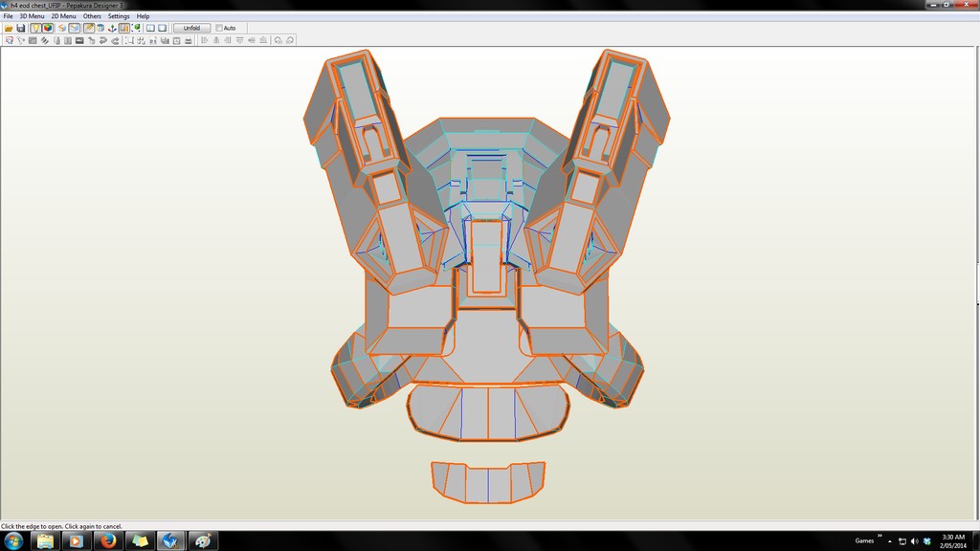Click the Save floppy disk icon
Screen dimensions: 980x551
point(21,28)
